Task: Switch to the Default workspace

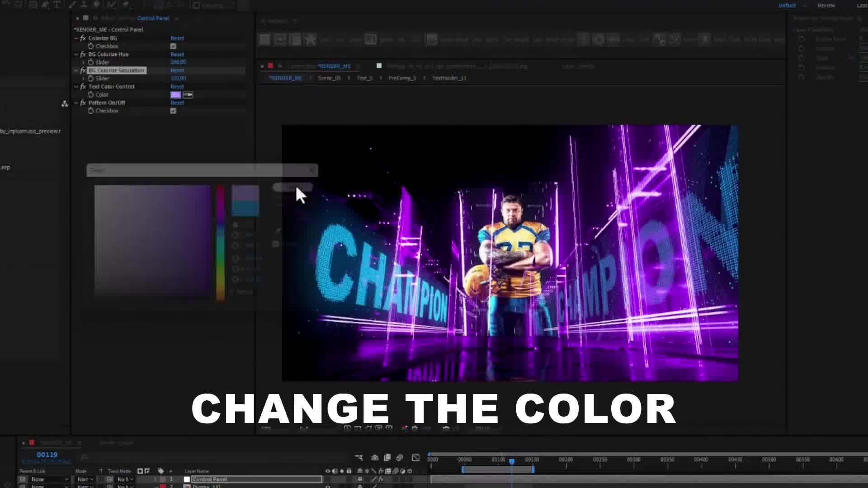Action: point(787,5)
